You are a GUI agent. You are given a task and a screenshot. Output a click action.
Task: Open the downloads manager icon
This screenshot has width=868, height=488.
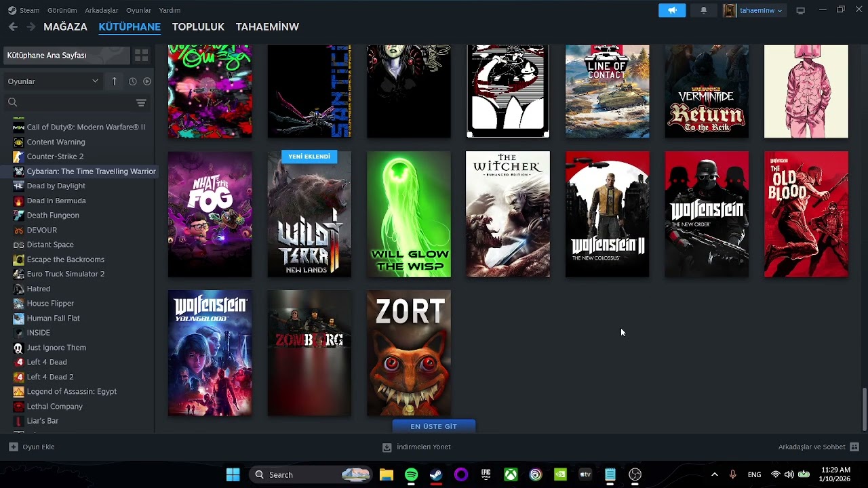coord(387,447)
